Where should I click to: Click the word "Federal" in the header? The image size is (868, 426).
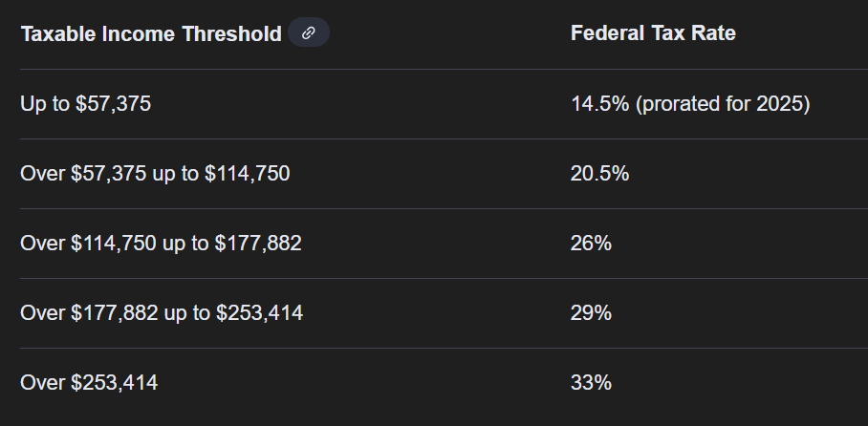pos(608,33)
